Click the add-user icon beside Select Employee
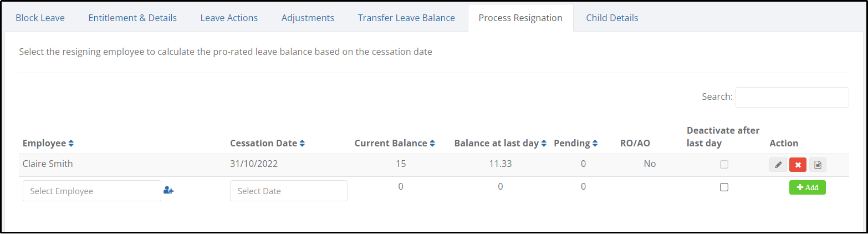The height and width of the screenshot is (234, 868). (169, 191)
